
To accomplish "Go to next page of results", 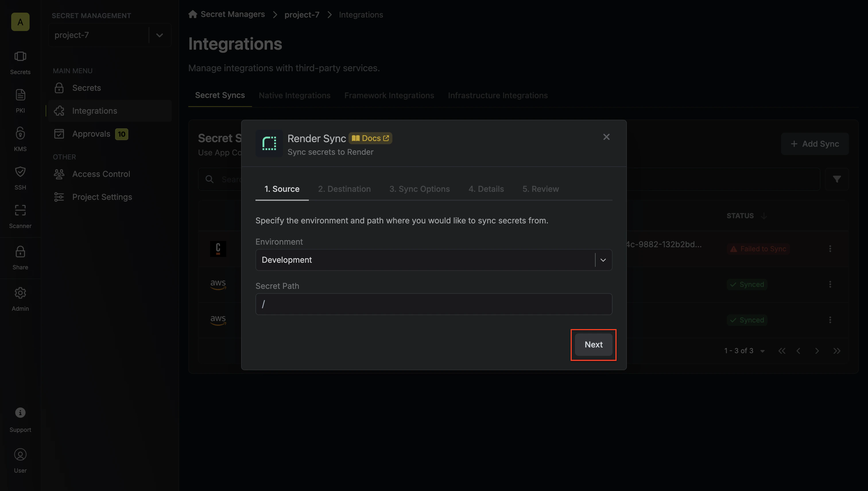I will click(x=817, y=351).
